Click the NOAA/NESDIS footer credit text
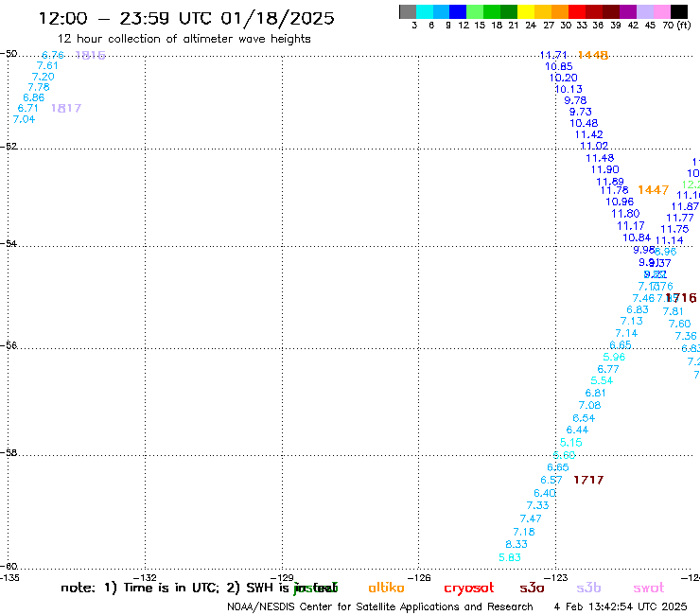The height and width of the screenshot is (615, 700). click(x=380, y=606)
